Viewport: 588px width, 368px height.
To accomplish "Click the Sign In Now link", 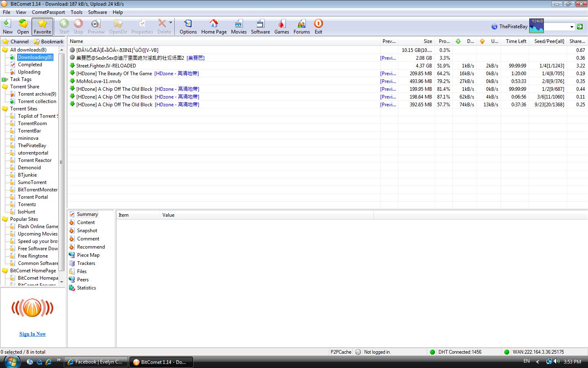I will pyautogui.click(x=32, y=334).
